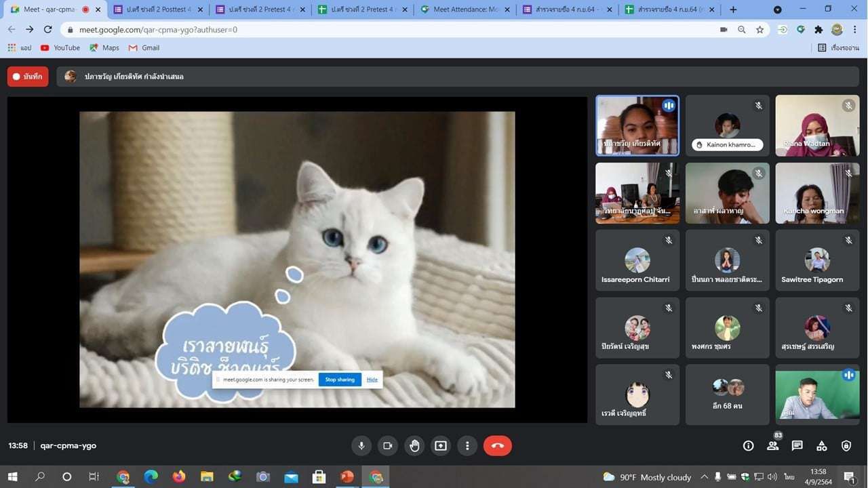Open the in-call chat panel
The height and width of the screenshot is (488, 868).
(x=797, y=446)
